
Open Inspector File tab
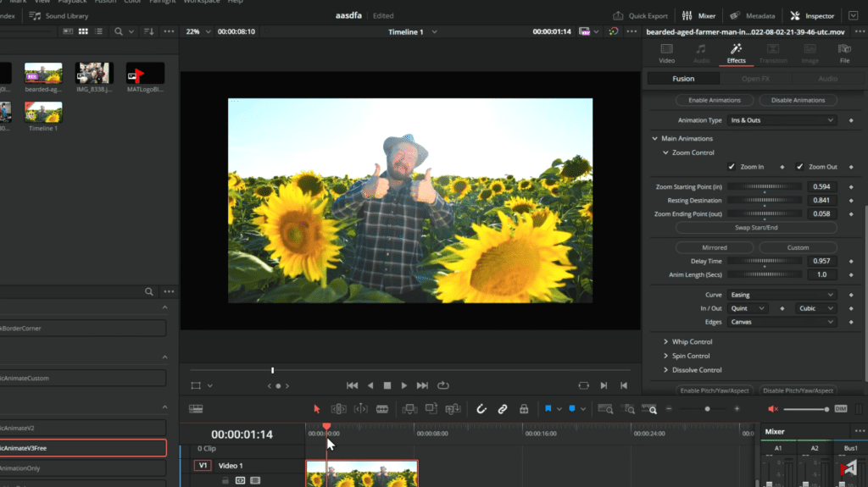tap(844, 53)
